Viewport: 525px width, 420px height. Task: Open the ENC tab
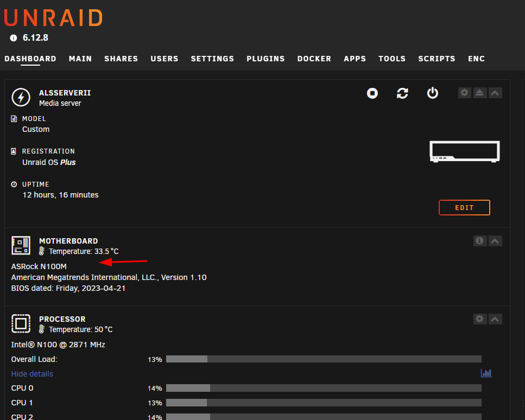(477, 59)
